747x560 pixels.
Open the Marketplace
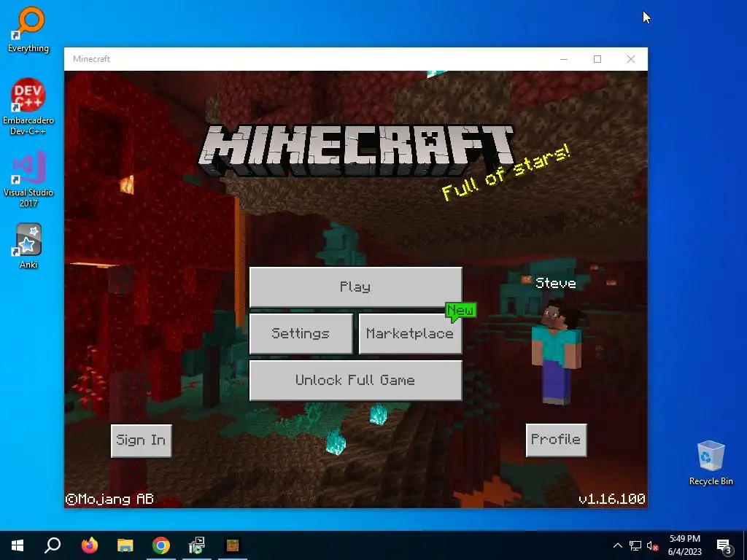coord(410,333)
